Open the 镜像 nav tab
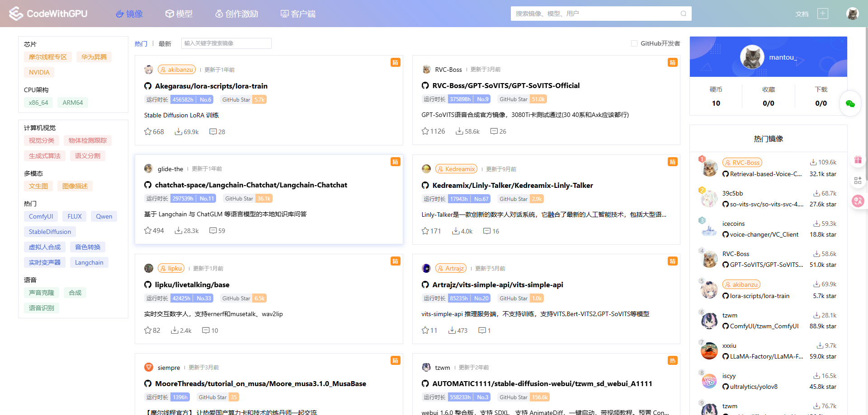The image size is (868, 415). (129, 14)
